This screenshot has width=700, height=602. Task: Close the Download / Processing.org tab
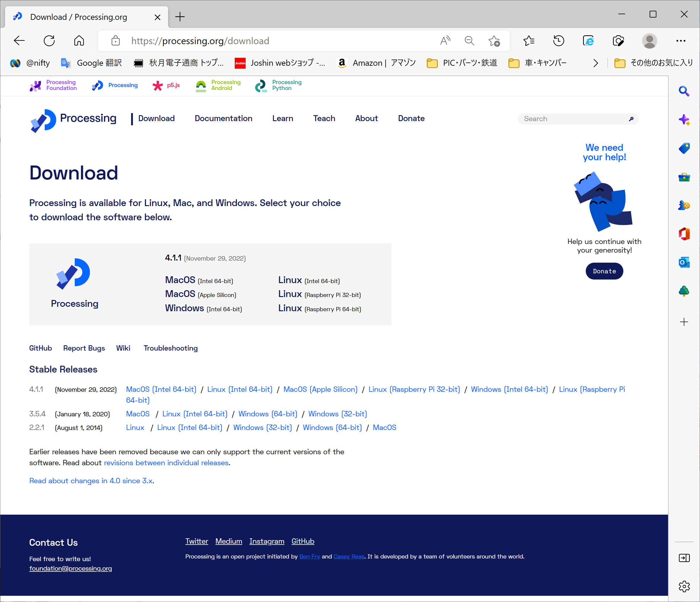pyautogui.click(x=157, y=17)
